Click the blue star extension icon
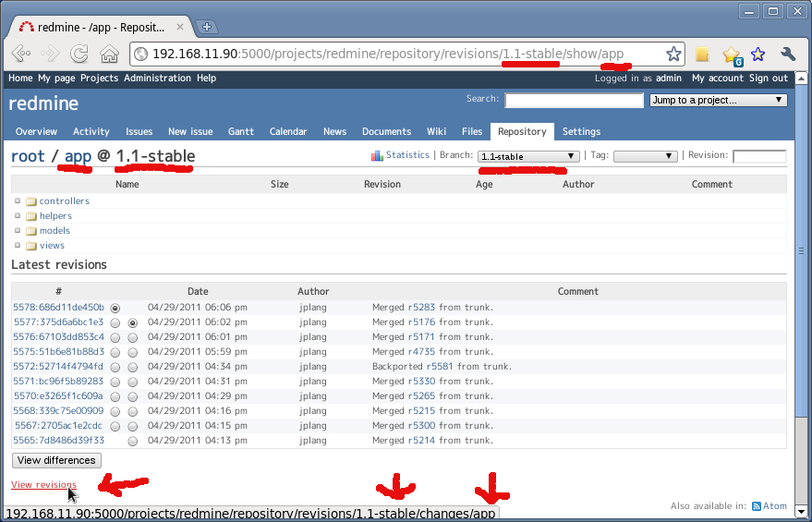This screenshot has height=522, width=812. click(x=757, y=54)
